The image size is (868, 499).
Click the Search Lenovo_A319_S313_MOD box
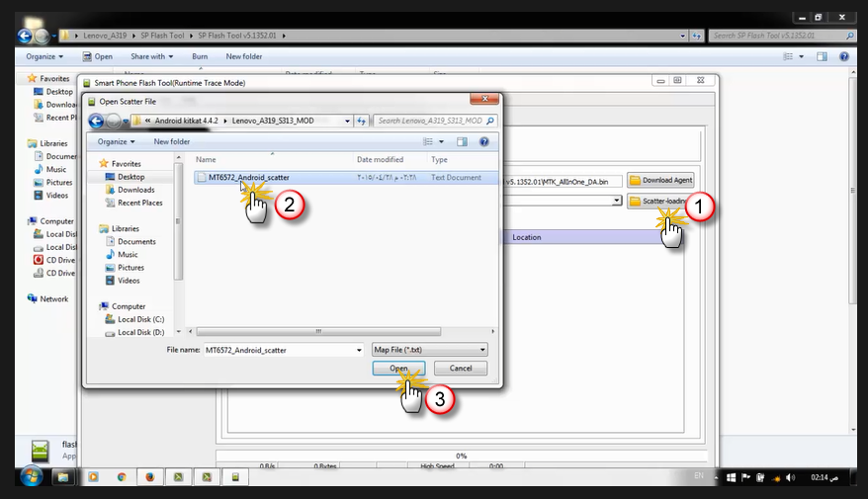click(435, 121)
